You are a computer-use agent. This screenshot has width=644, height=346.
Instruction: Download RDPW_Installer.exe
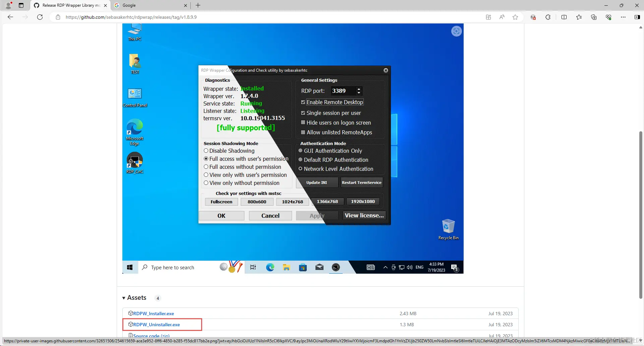tap(154, 314)
